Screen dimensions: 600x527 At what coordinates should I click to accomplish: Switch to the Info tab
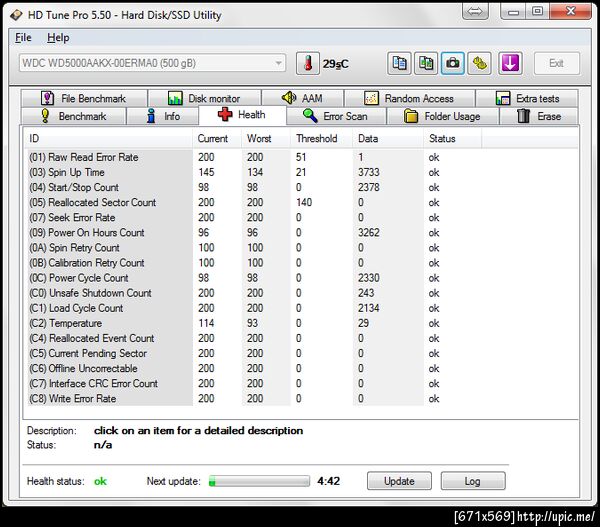tap(163, 116)
